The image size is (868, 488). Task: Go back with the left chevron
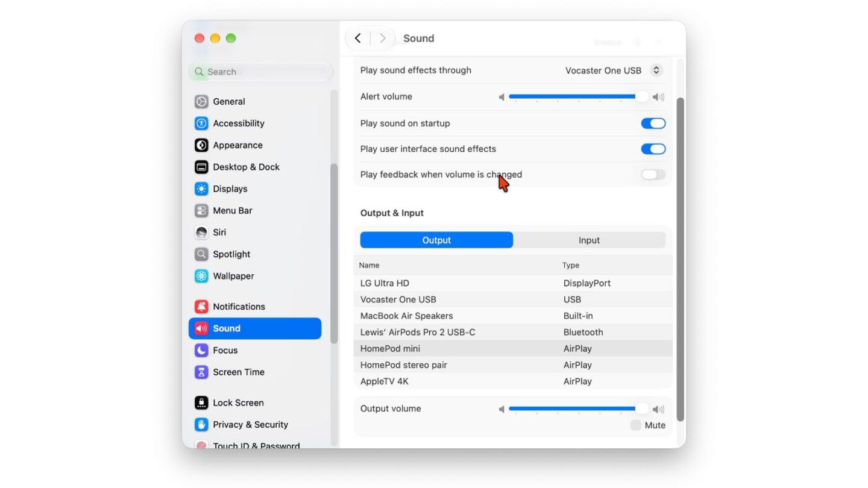[x=358, y=38]
